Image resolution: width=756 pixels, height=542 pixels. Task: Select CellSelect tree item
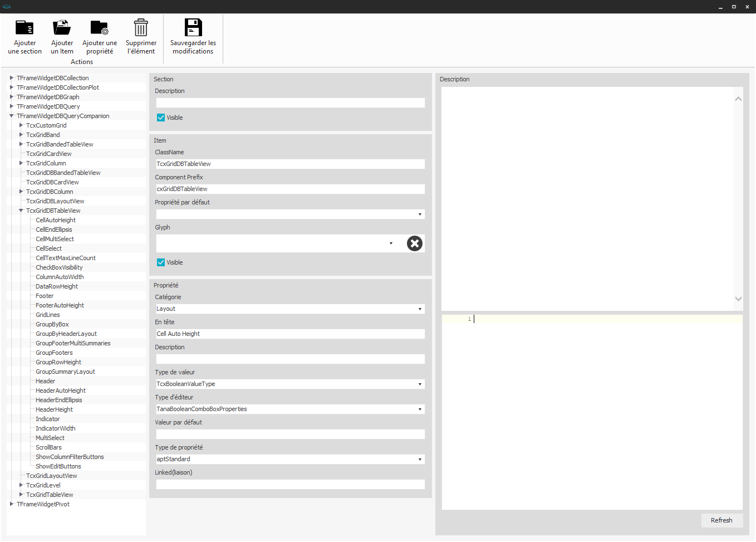pyautogui.click(x=49, y=248)
